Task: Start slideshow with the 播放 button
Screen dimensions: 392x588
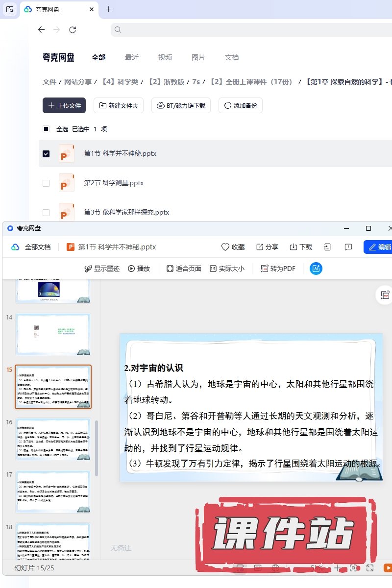Action: [139, 269]
